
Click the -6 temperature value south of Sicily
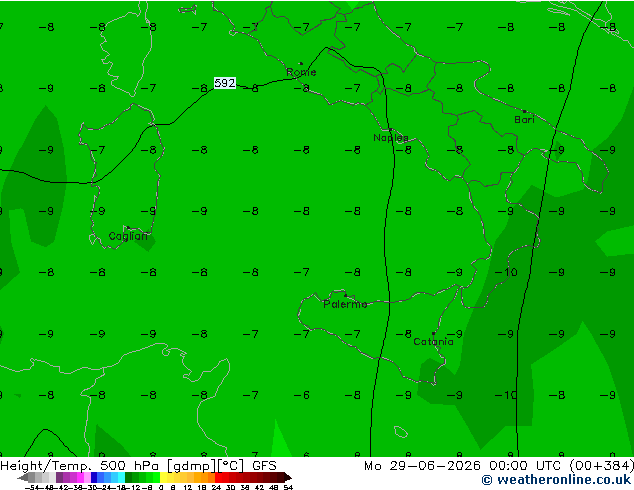(x=302, y=395)
